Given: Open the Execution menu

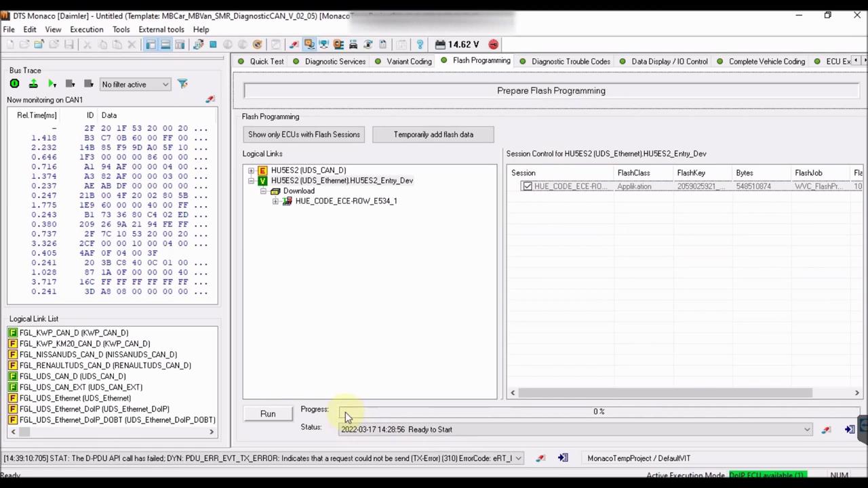Looking at the screenshot, I should pos(87,30).
